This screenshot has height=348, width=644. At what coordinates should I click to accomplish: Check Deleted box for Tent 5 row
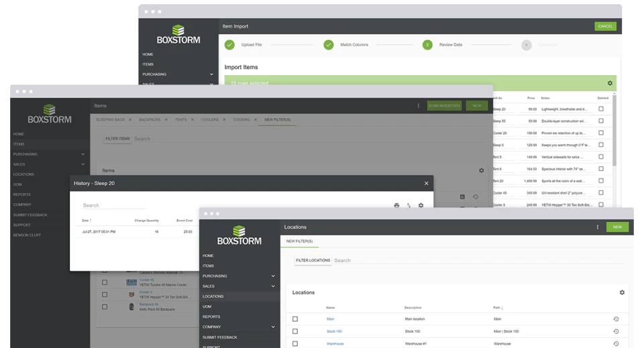point(601,157)
